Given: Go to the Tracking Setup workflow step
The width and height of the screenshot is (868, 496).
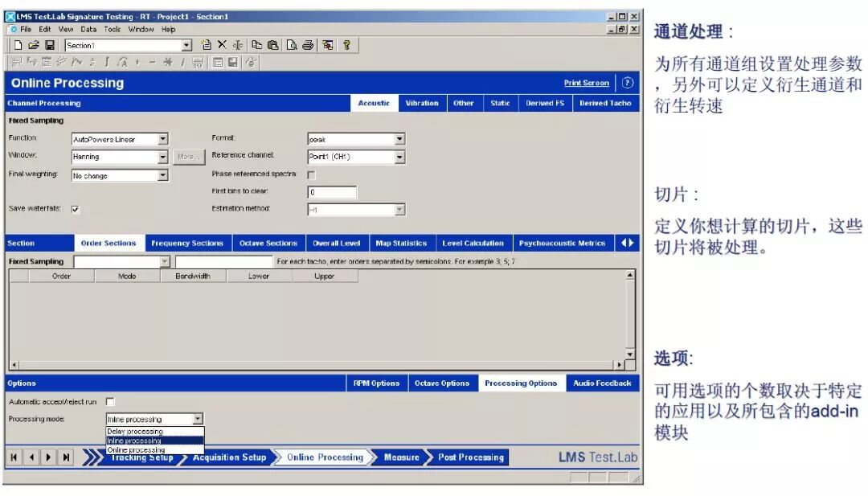Looking at the screenshot, I should coord(142,458).
